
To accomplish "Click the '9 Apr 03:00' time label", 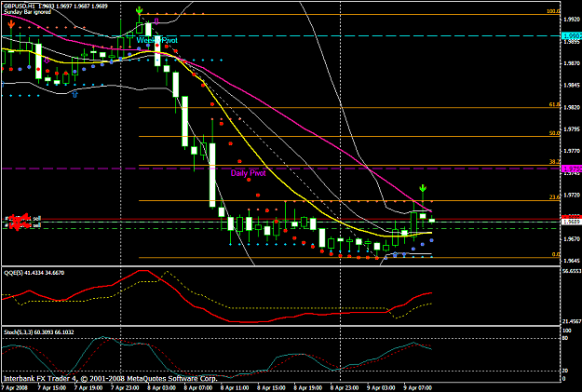I will click(382, 388).
